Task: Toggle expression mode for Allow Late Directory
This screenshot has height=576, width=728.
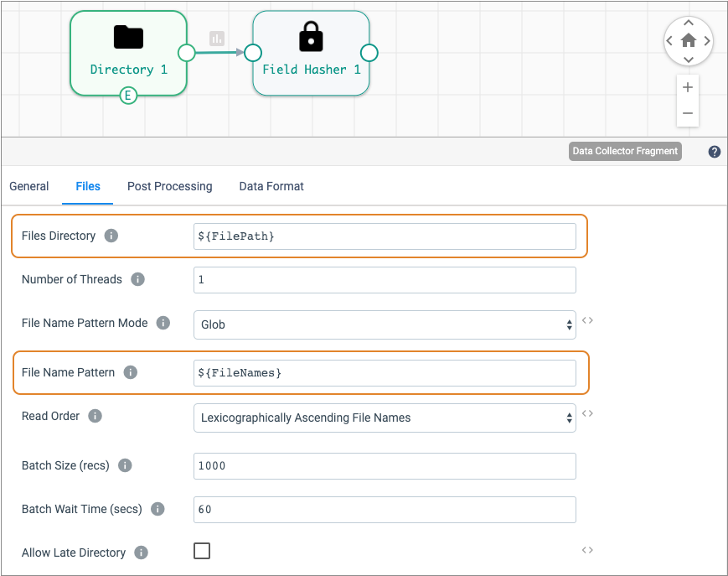Action: tap(587, 550)
